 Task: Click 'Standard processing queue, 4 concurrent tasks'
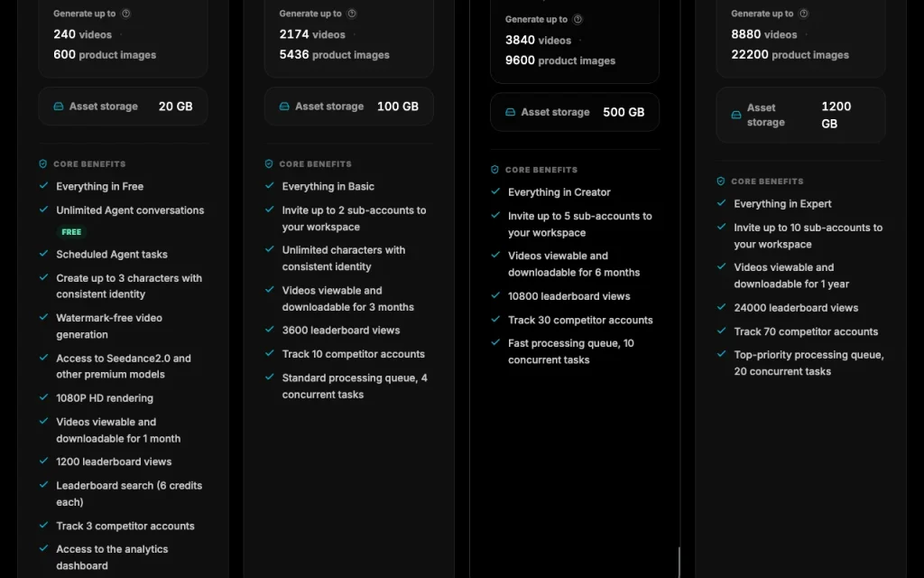pyautogui.click(x=355, y=386)
